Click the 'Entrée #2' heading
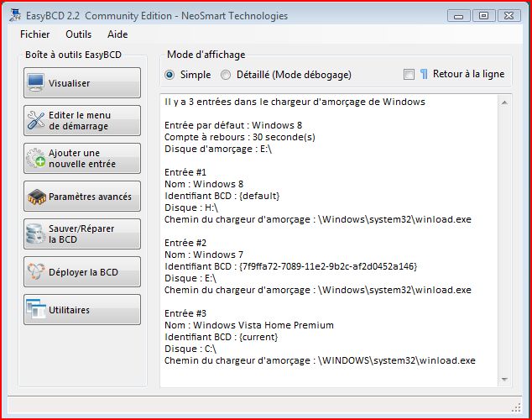Viewport: 532px width, 420px height. click(185, 243)
